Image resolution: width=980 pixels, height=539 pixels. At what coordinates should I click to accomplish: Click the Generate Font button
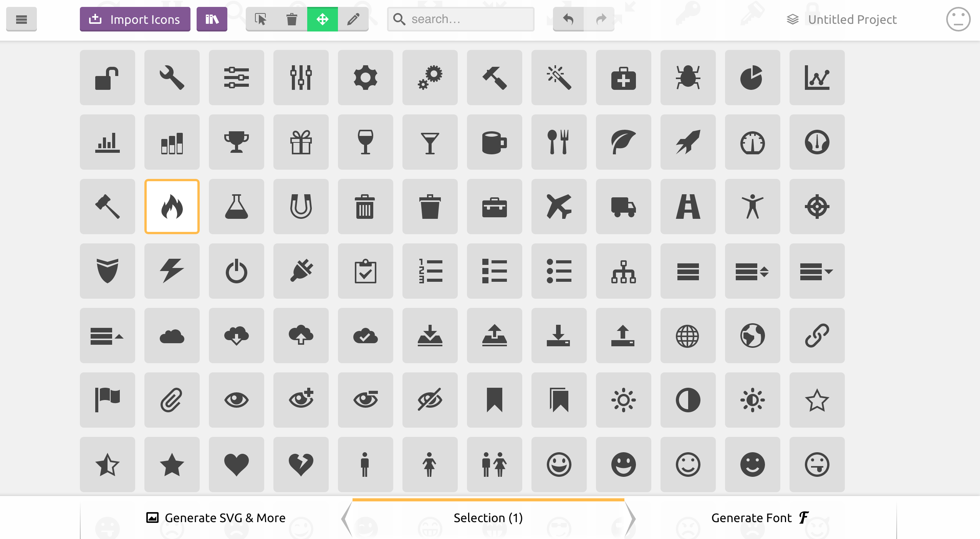760,518
